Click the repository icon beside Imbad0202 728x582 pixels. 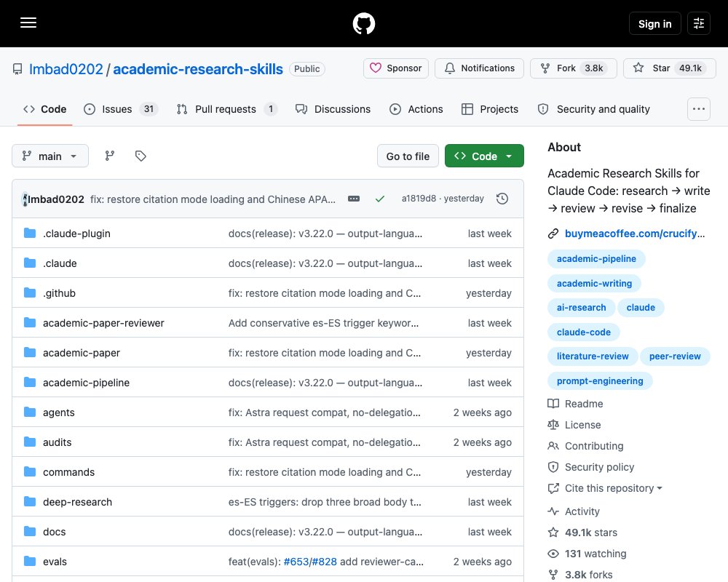[17, 69]
